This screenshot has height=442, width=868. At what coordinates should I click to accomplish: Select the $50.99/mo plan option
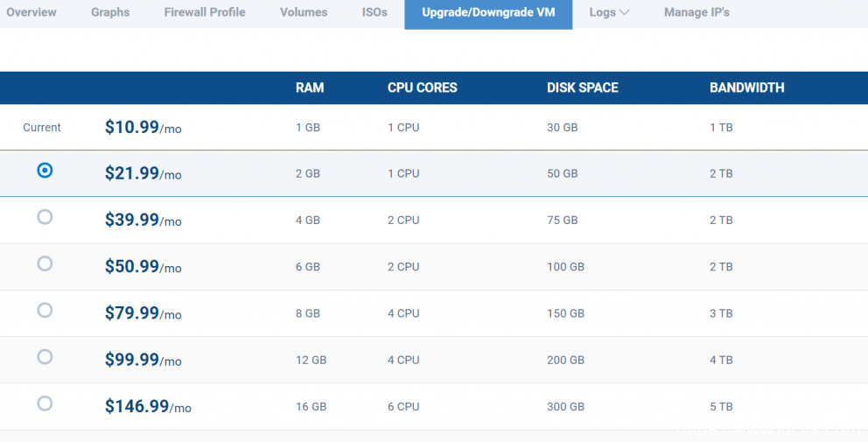click(45, 263)
